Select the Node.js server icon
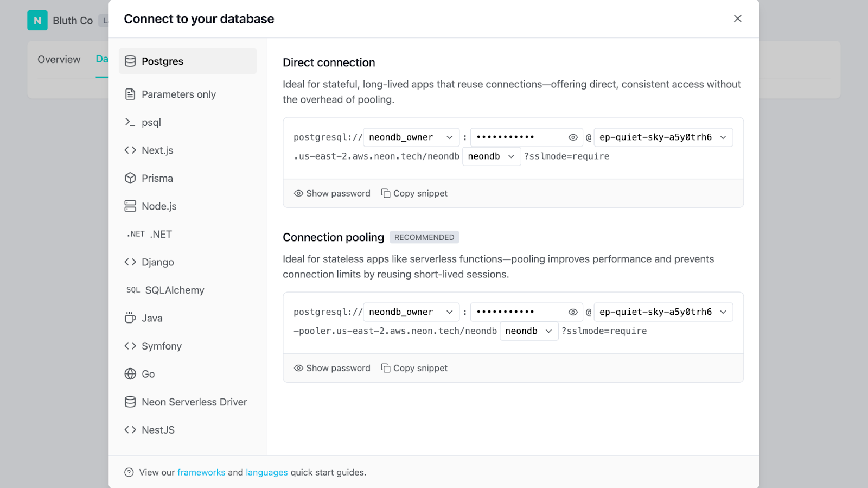The image size is (868, 488). 130,206
